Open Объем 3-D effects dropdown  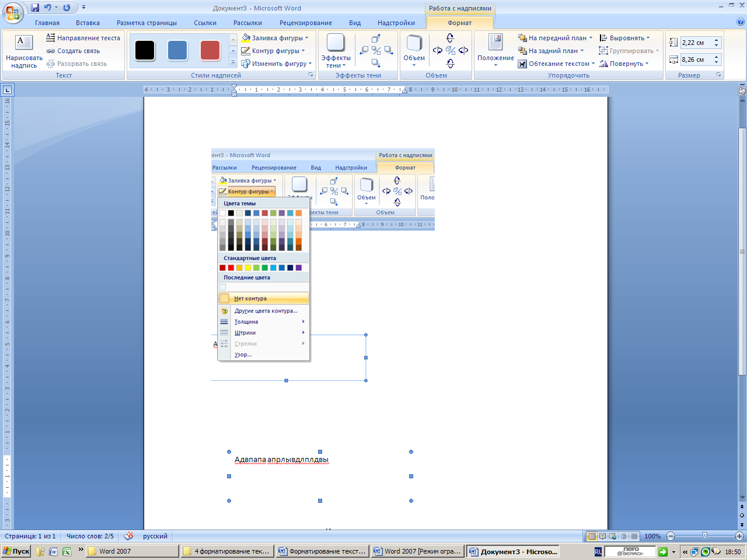pyautogui.click(x=414, y=51)
